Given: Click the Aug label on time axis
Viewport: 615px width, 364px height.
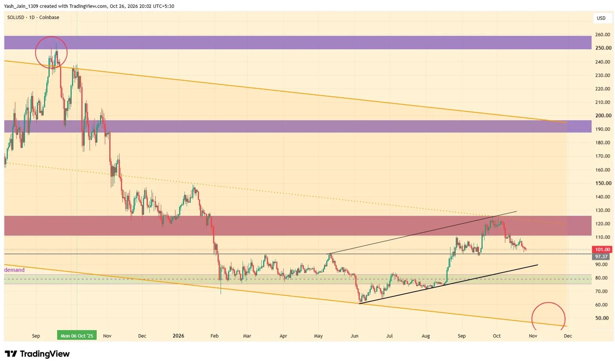Looking at the screenshot, I should (x=426, y=336).
